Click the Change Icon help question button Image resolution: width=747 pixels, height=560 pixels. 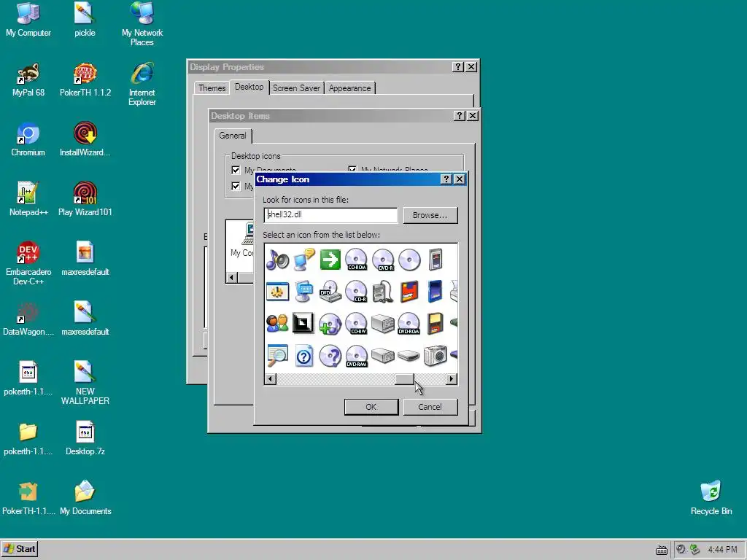coord(446,179)
